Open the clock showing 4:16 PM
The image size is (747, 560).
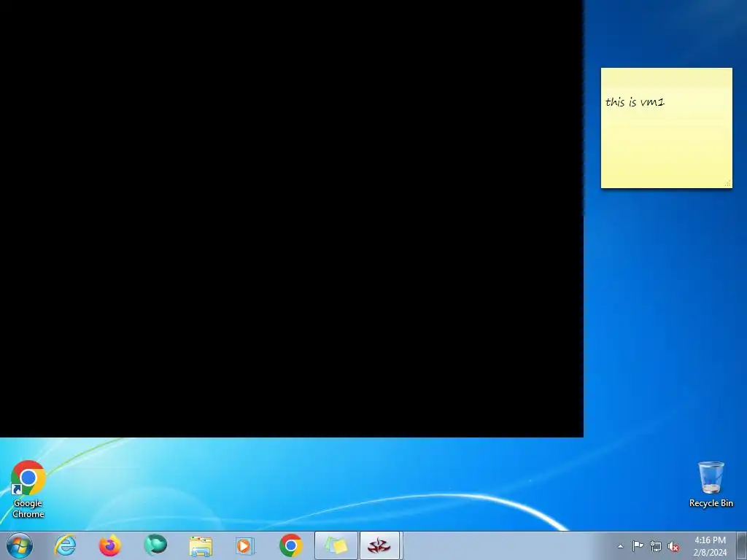[710, 546]
